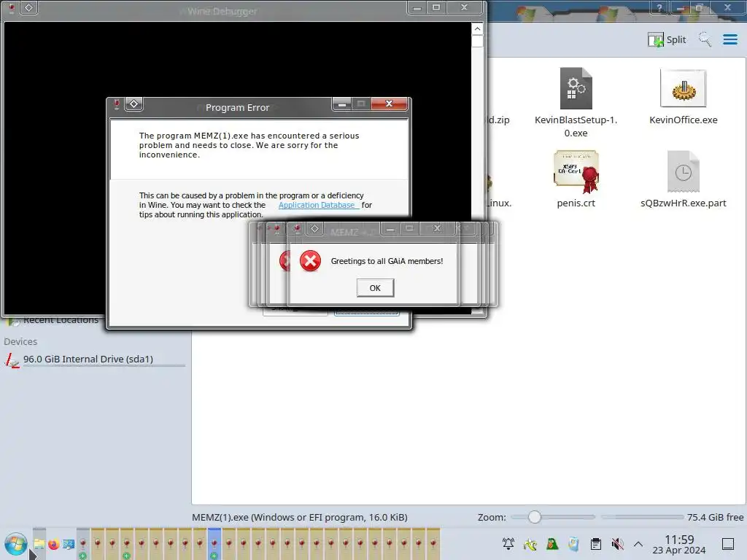Click the MEMZ(1).exe status bar text

tap(300, 517)
